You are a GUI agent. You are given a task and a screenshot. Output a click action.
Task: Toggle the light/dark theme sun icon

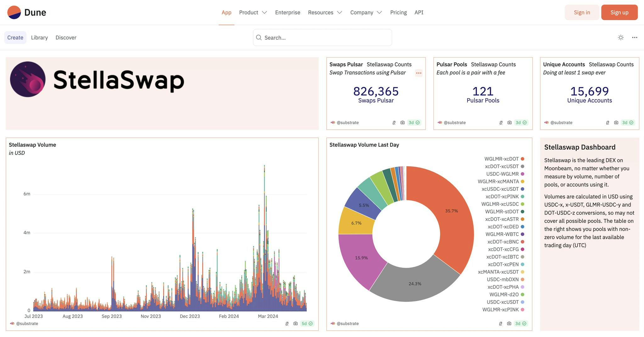tap(621, 37)
